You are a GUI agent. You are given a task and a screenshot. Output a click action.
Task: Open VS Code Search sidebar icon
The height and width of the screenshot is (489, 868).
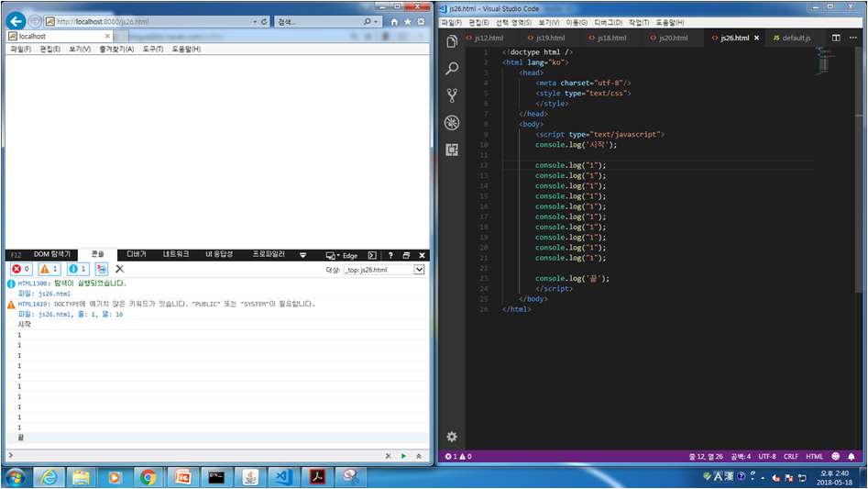click(452, 69)
